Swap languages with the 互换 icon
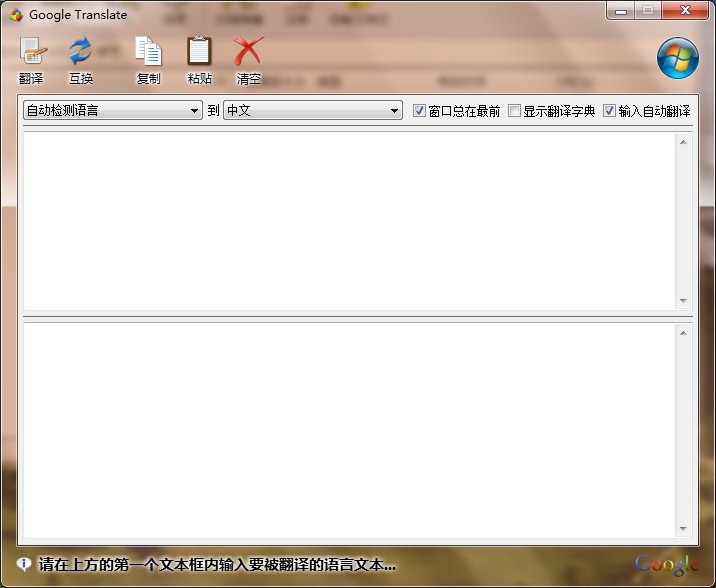Viewport: 716px width, 588px height. point(80,51)
